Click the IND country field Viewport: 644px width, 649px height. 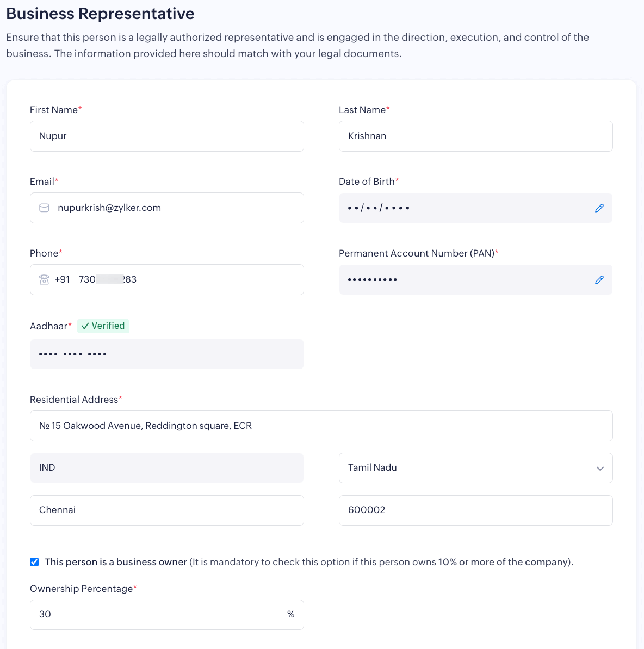pyautogui.click(x=166, y=468)
